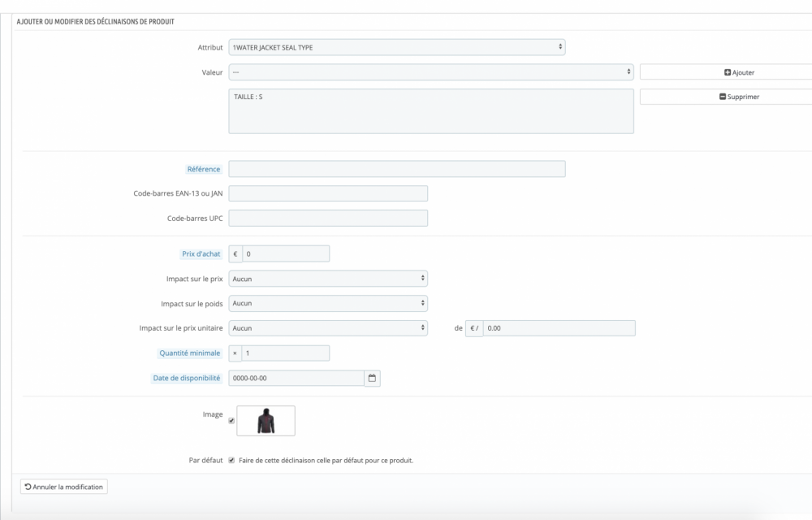Toggle the image selection checkbox
The height and width of the screenshot is (520, 812).
tap(231, 421)
